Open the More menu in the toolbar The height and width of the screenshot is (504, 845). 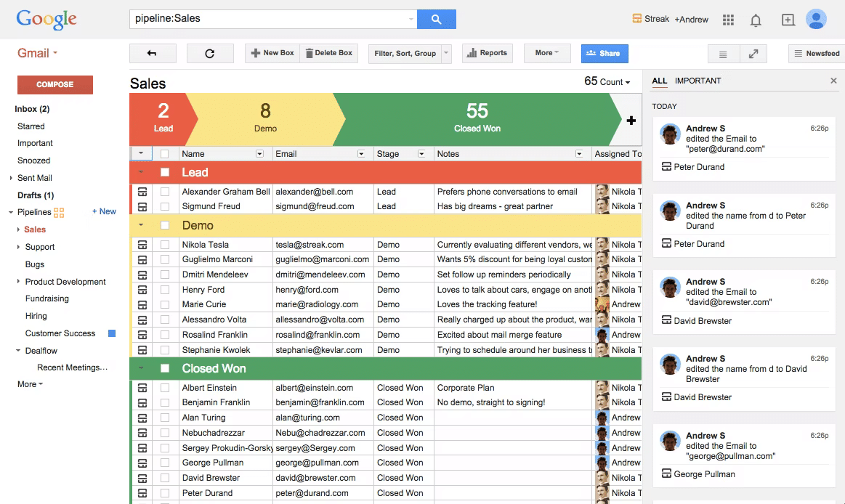[546, 53]
